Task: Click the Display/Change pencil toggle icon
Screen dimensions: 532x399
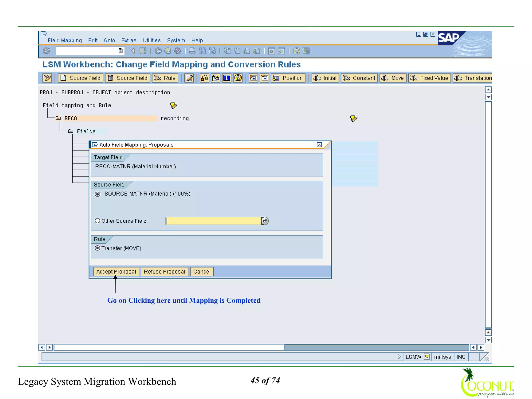Action: [47, 78]
